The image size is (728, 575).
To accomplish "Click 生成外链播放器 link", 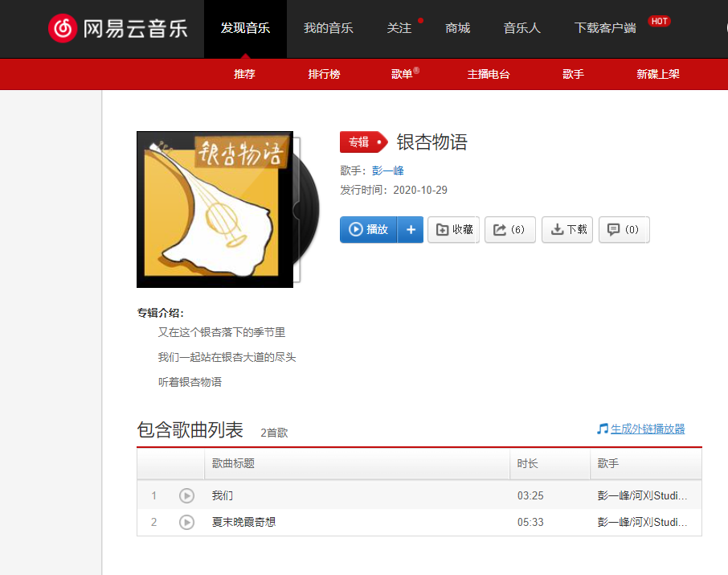I will [x=647, y=429].
